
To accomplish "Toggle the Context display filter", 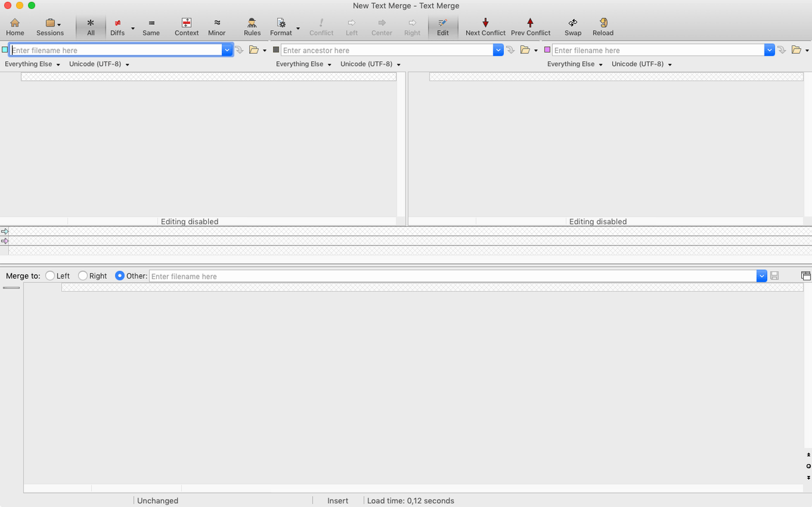I will click(x=187, y=27).
